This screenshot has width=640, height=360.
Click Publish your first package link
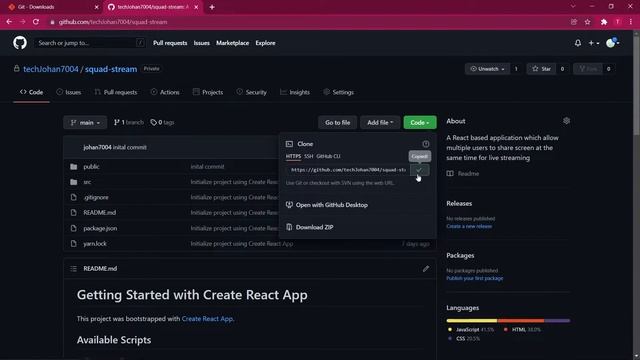coord(474,278)
